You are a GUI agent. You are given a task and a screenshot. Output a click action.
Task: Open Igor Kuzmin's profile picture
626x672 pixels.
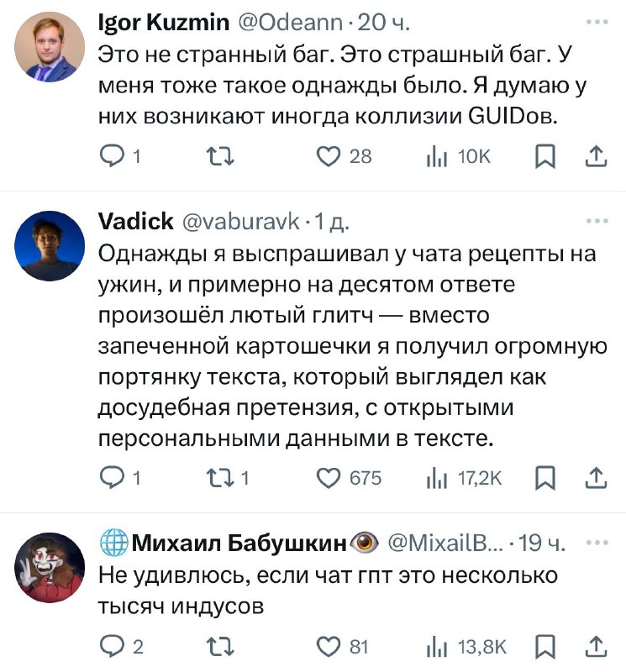(x=50, y=47)
